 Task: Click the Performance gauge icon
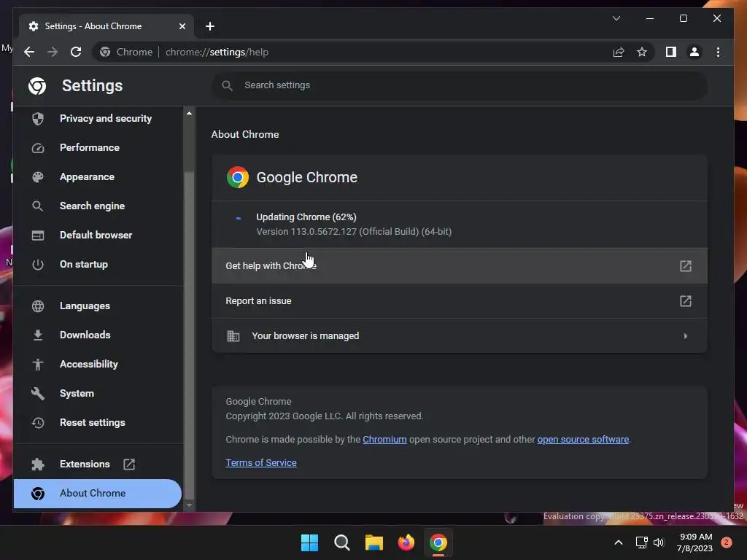tap(38, 147)
